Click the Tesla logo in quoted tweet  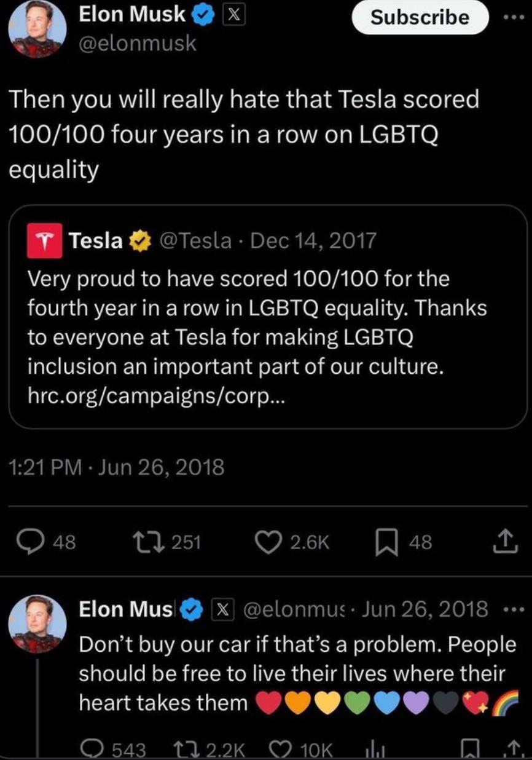pos(44,240)
